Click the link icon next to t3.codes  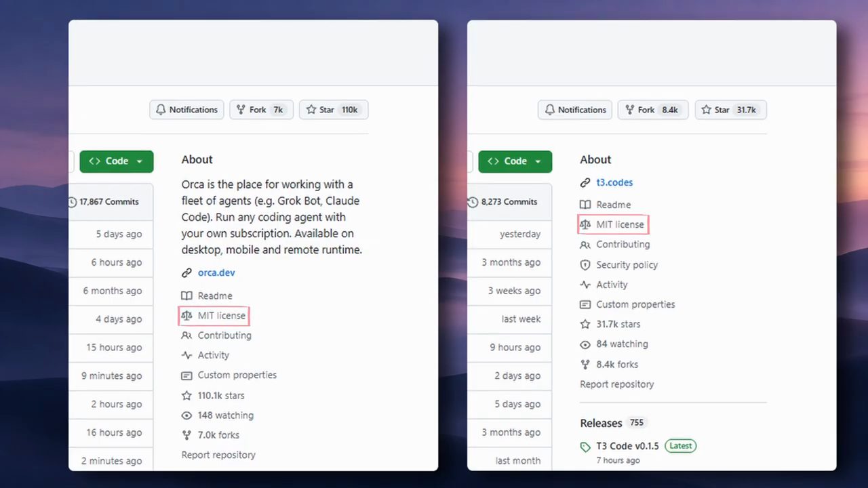coord(585,183)
